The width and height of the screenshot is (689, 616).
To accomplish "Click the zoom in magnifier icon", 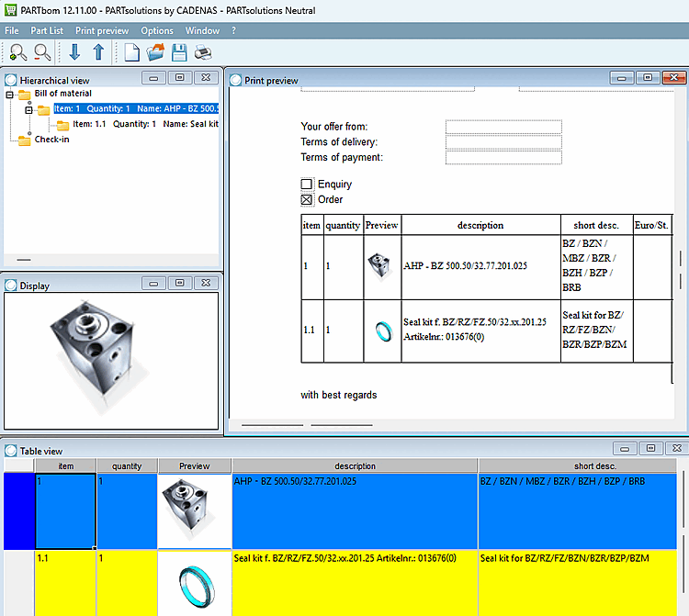I will click(x=17, y=53).
